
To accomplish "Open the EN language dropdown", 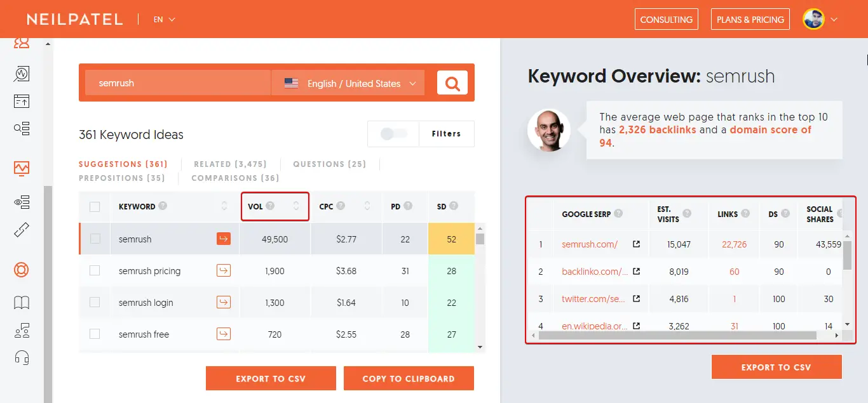I will coord(164,20).
